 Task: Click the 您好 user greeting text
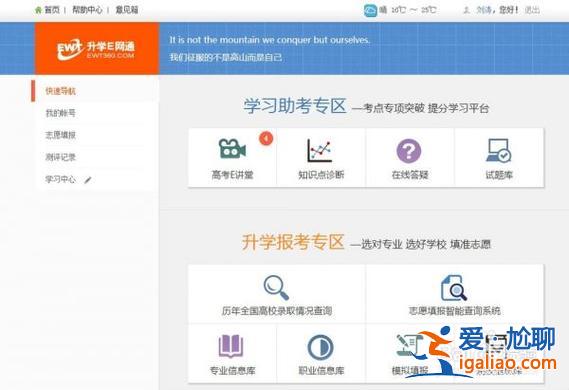point(508,10)
